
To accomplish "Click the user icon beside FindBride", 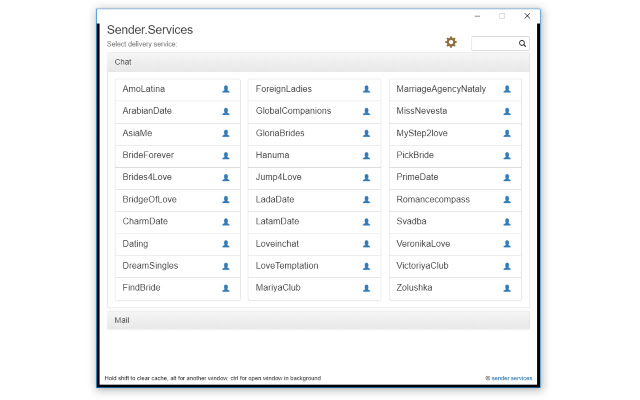I will click(x=226, y=288).
